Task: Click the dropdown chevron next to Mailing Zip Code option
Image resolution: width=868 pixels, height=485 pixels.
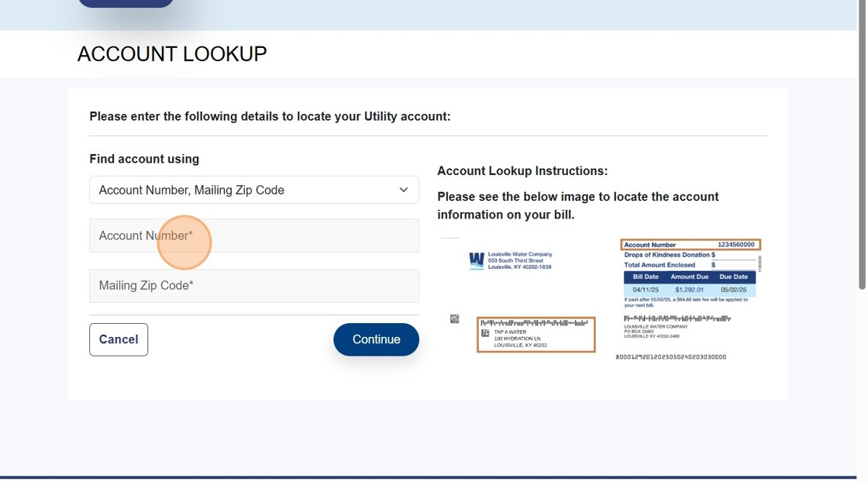Action: (x=403, y=189)
